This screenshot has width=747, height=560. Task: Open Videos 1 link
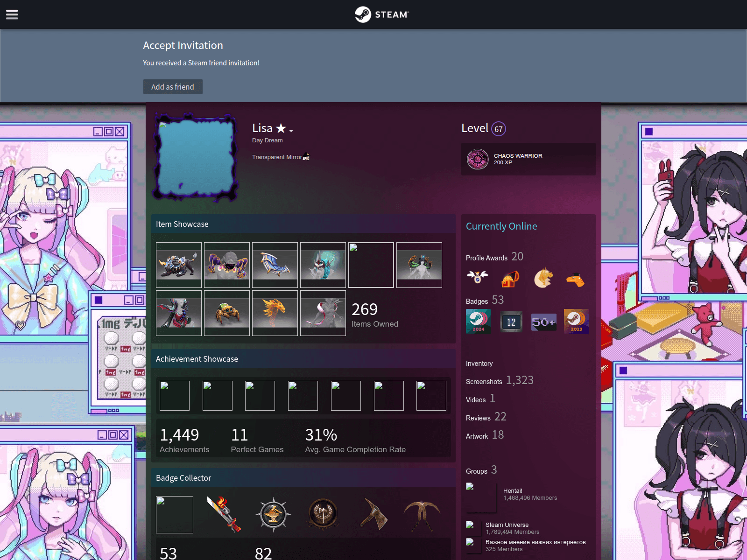480,399
